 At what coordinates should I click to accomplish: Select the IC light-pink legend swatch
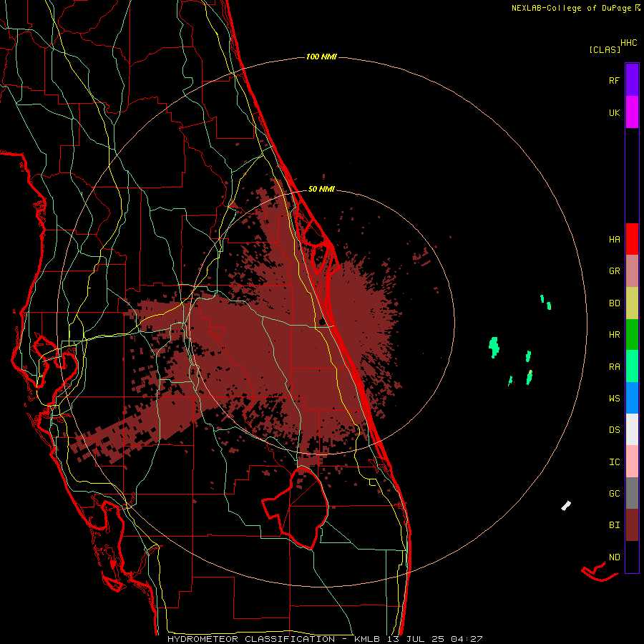(x=632, y=462)
